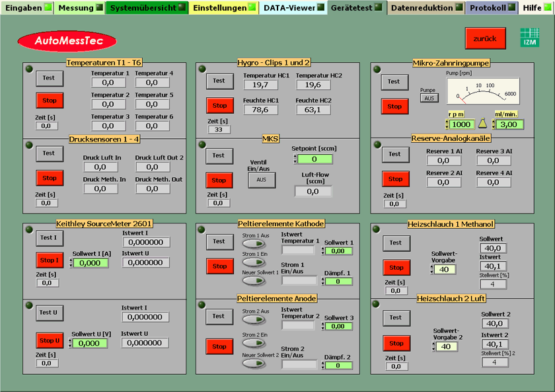Click the Sollwert U [V] stepper arrows
Viewport: 555px width, 392px height.
(70, 343)
